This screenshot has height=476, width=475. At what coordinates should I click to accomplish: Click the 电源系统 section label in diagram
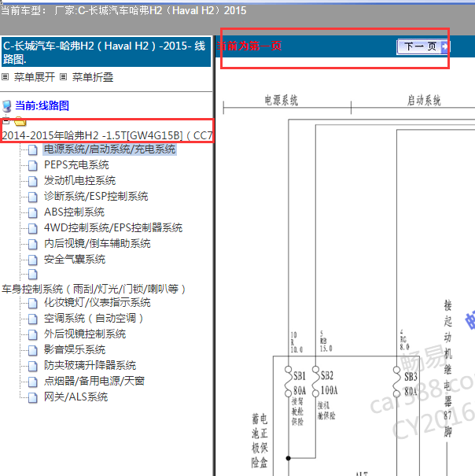(281, 101)
